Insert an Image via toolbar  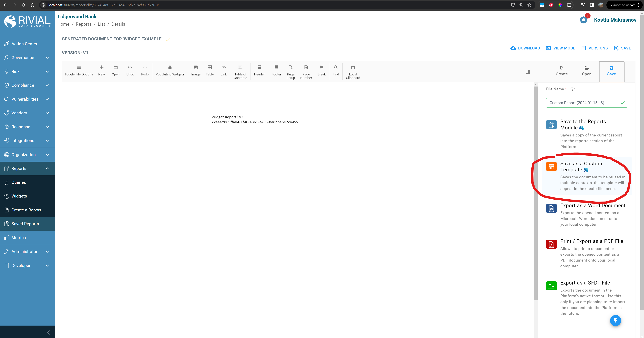196,70
